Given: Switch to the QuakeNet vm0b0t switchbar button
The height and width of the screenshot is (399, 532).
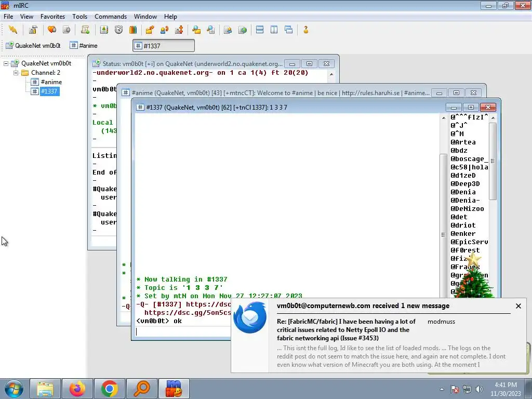Looking at the screenshot, I should pyautogui.click(x=33, y=46).
